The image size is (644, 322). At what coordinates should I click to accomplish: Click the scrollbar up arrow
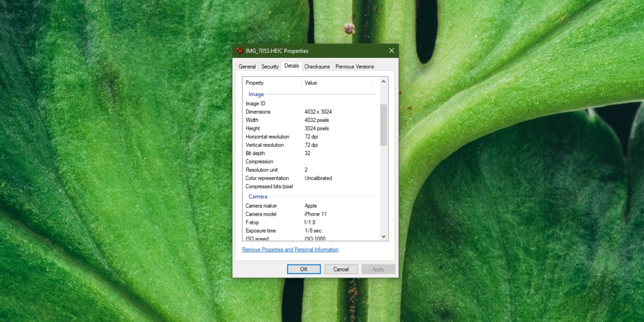pyautogui.click(x=383, y=81)
